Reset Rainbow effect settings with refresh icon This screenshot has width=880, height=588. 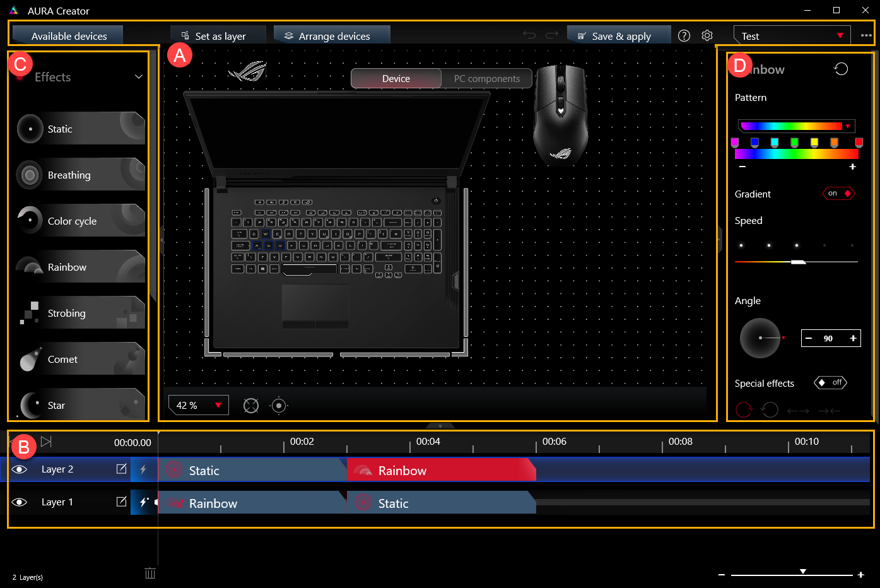click(x=841, y=69)
